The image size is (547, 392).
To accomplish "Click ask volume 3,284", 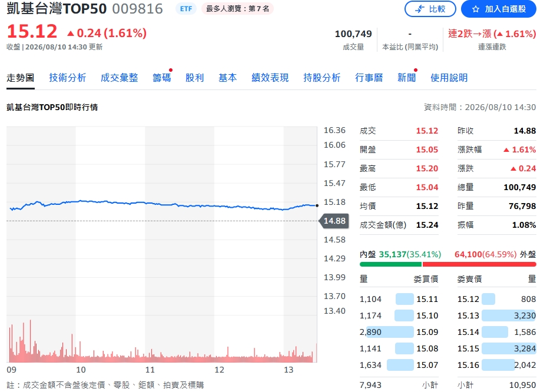I will point(525,348).
